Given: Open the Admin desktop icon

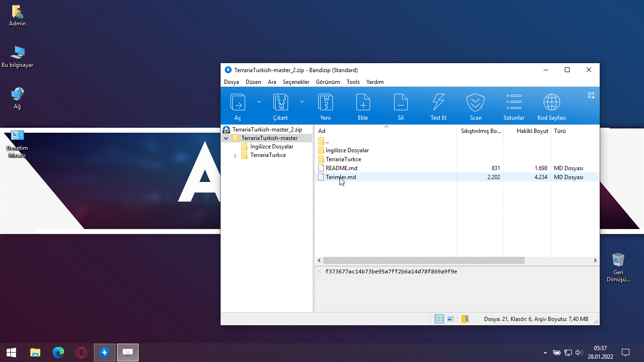Looking at the screenshot, I should pyautogui.click(x=17, y=16).
